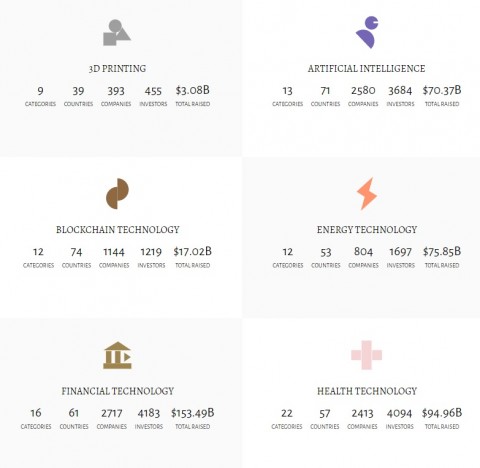This screenshot has width=480, height=468.
Task: Open the 3D PRINTING heading
Action: coord(117,69)
